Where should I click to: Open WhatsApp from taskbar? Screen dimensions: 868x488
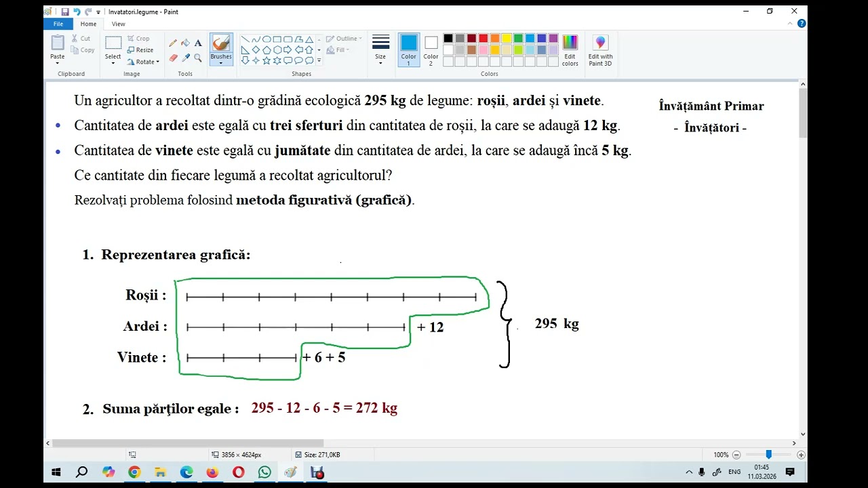click(264, 472)
